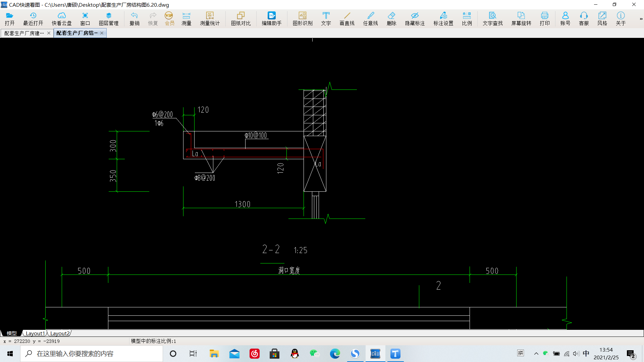This screenshot has width=644, height=362.
Task: Open the 账号 account icon
Action: coord(566,19)
